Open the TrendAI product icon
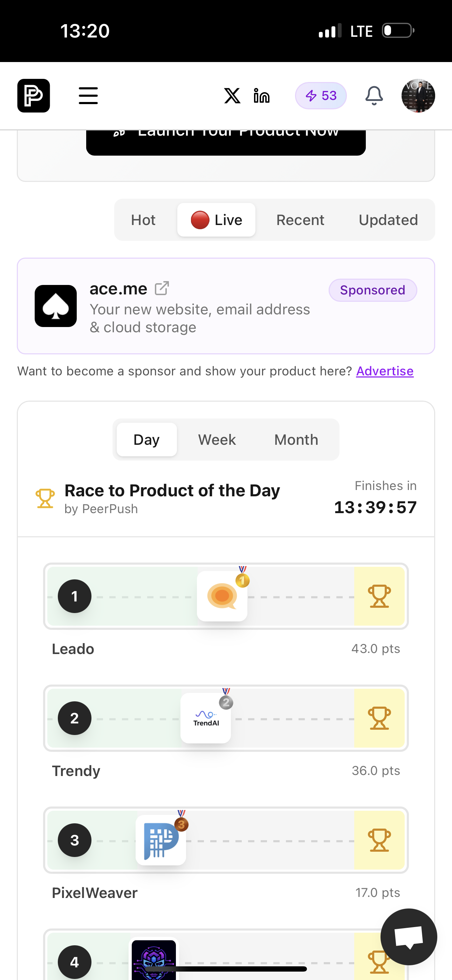This screenshot has height=980, width=452. point(205,718)
